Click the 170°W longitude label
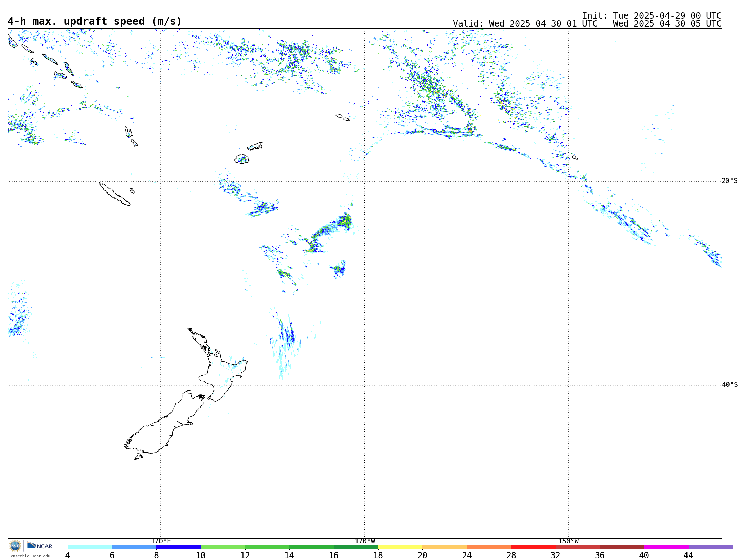Image resolution: width=744 pixels, height=560 pixels. (x=365, y=541)
